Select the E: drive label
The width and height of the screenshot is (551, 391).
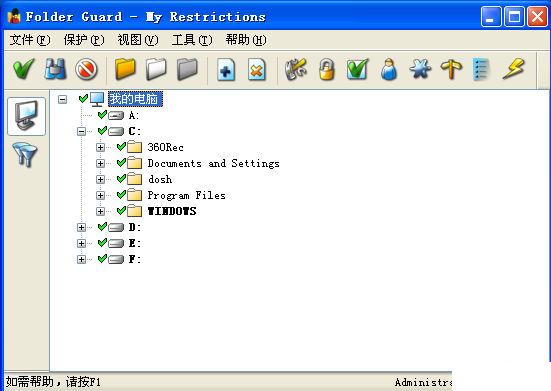(x=134, y=243)
